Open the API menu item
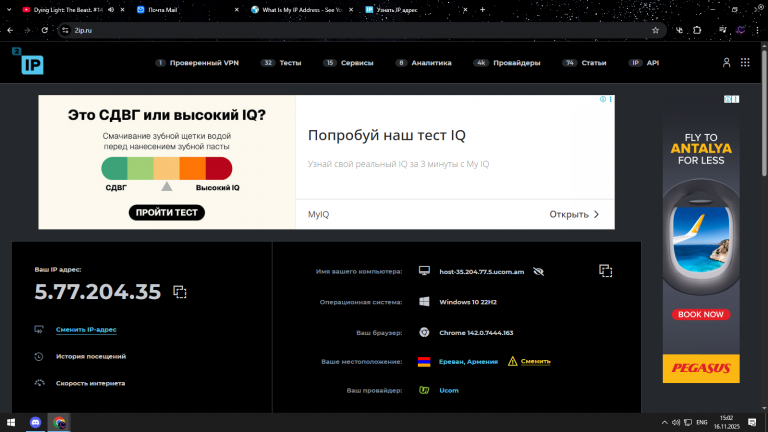This screenshot has height=432, width=768. point(644,63)
